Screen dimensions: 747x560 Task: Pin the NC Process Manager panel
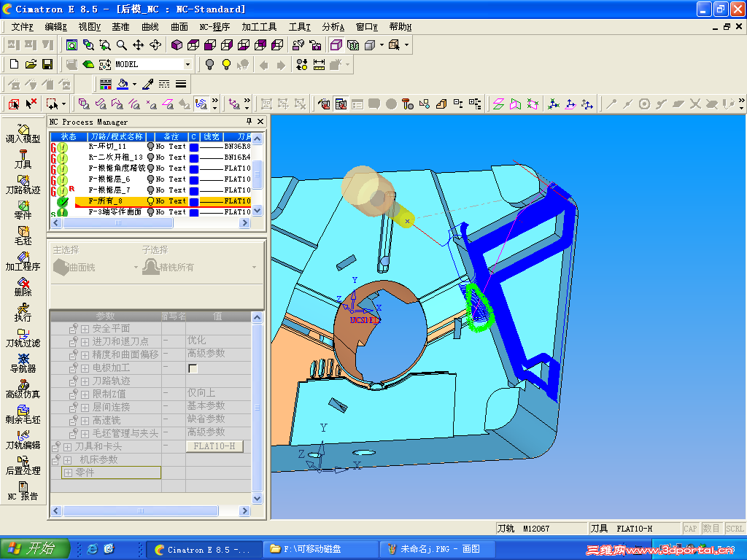tap(249, 122)
